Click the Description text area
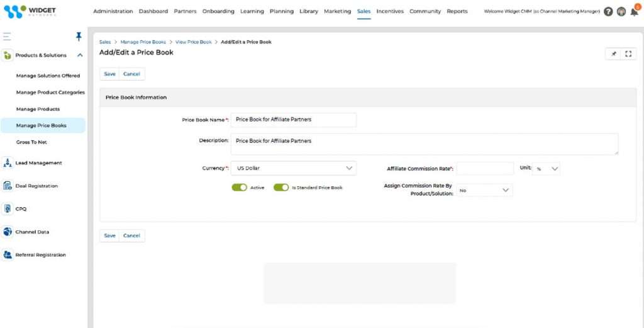The height and width of the screenshot is (328, 644). tap(425, 144)
